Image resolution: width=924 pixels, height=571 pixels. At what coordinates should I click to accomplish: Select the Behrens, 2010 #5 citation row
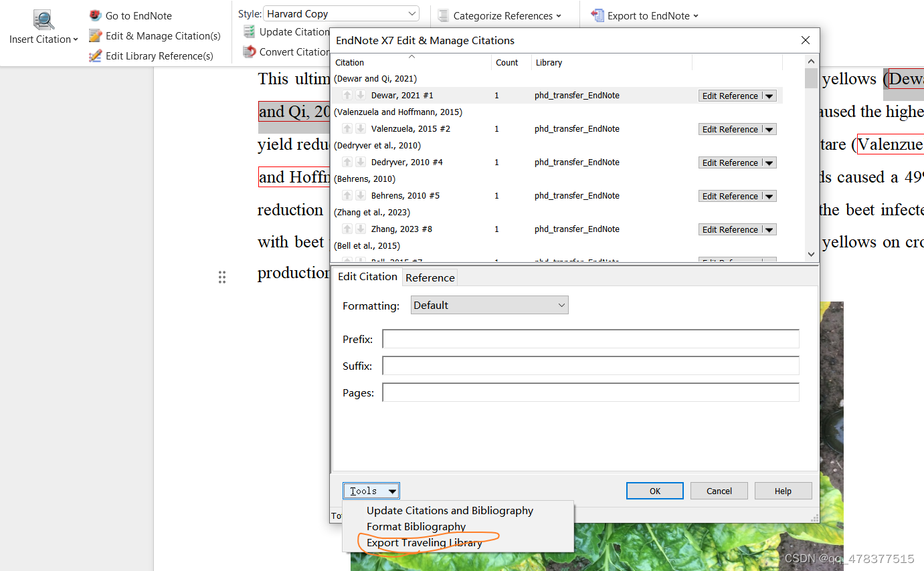[557, 195]
